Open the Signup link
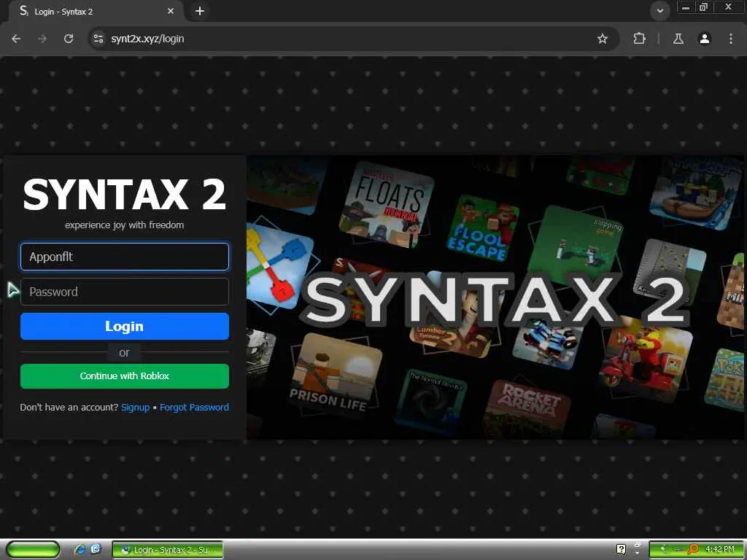 135,408
